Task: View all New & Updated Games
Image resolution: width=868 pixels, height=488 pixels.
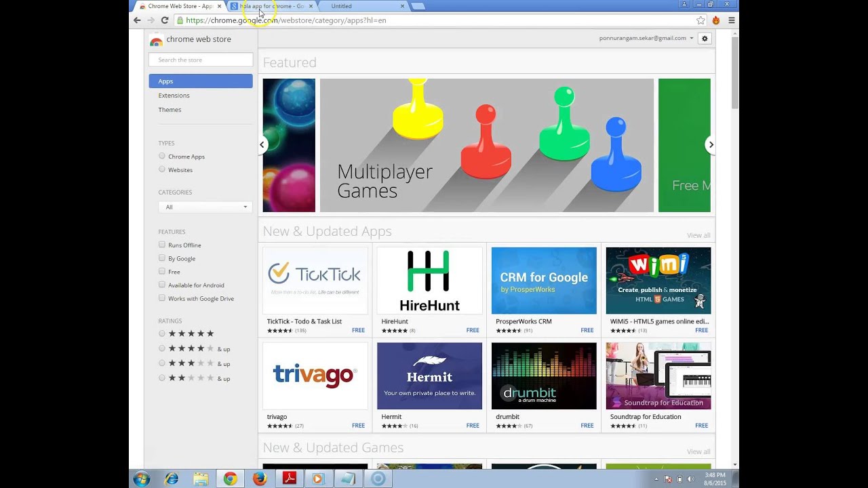Action: pos(698,451)
